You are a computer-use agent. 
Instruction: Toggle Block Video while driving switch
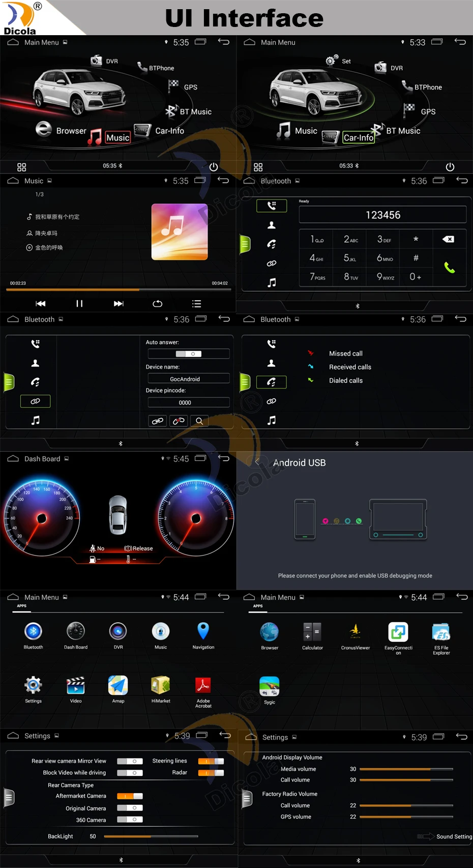click(130, 773)
